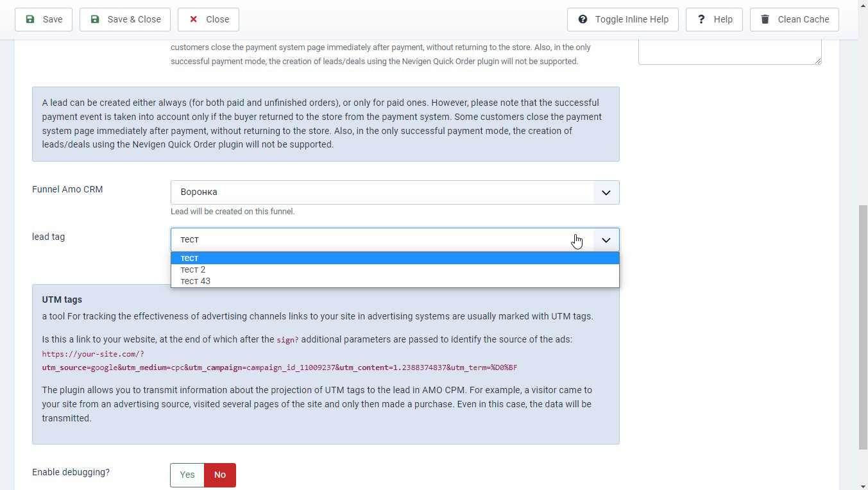Click the Funnel Amo CRM label
This screenshot has width=868, height=490.
[67, 189]
